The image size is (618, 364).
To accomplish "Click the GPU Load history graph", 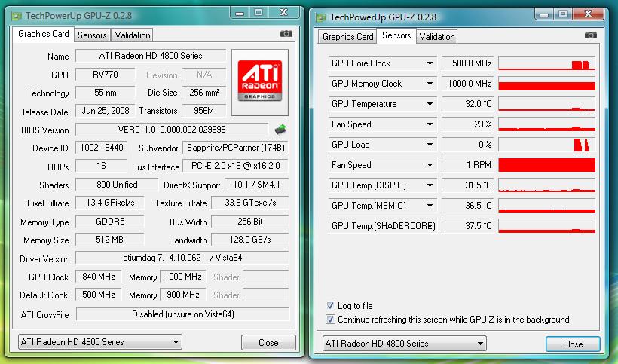I will coord(546,145).
